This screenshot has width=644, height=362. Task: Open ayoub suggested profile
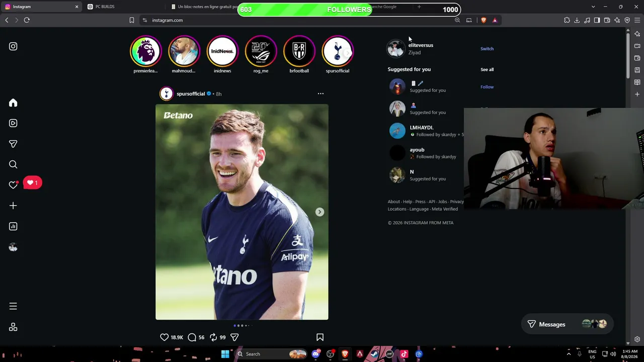pos(417,150)
